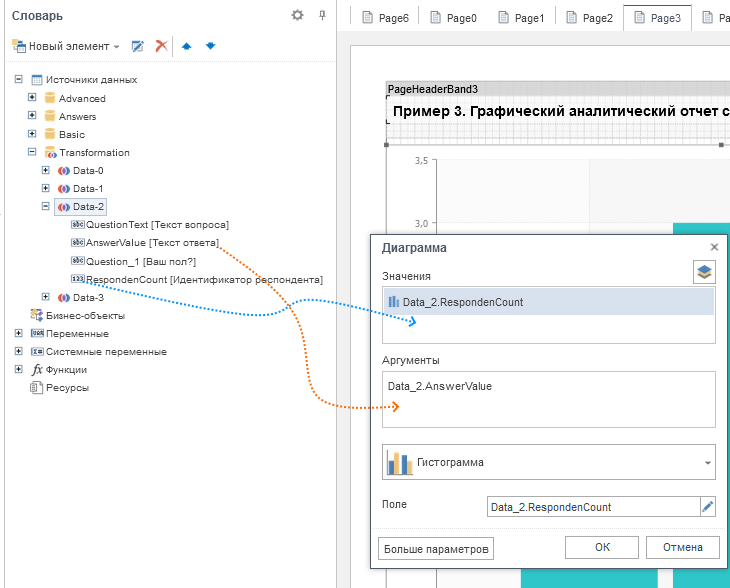This screenshot has height=588, width=730.
Task: Click the OK button
Action: click(x=601, y=547)
